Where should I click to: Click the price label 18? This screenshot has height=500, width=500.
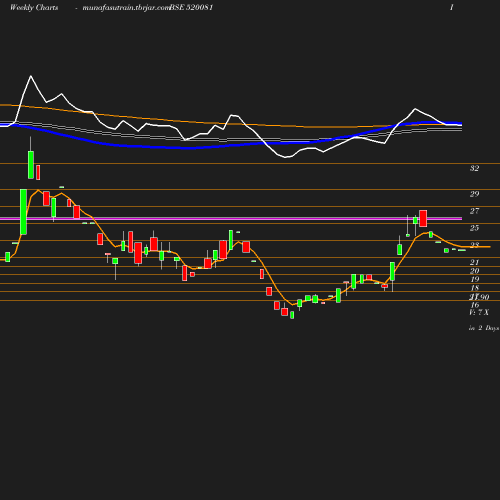(x=474, y=288)
